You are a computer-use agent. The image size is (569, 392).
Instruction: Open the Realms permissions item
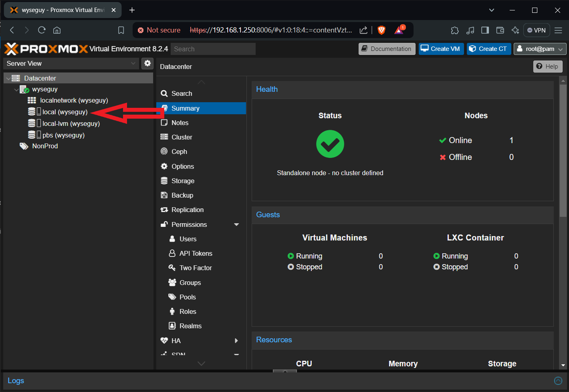(201, 326)
